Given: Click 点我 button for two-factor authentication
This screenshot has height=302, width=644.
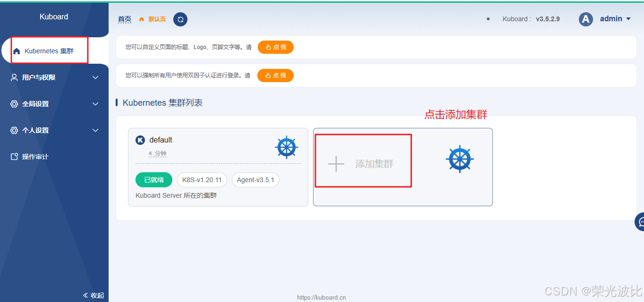Looking at the screenshot, I should [275, 75].
